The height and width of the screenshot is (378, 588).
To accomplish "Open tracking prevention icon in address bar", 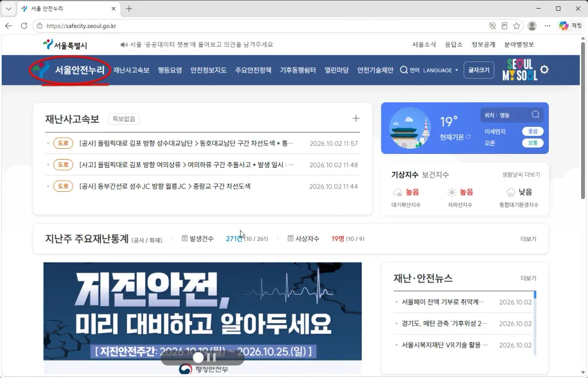I will (492, 26).
